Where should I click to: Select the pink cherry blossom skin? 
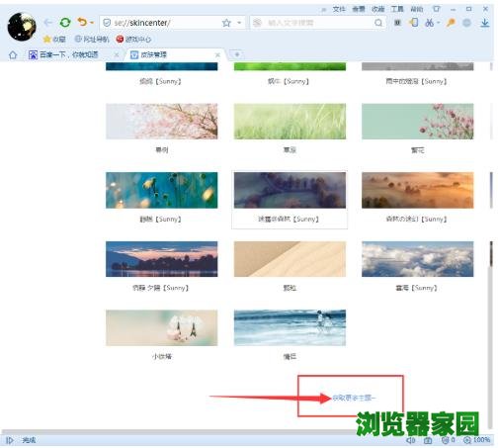(x=161, y=122)
